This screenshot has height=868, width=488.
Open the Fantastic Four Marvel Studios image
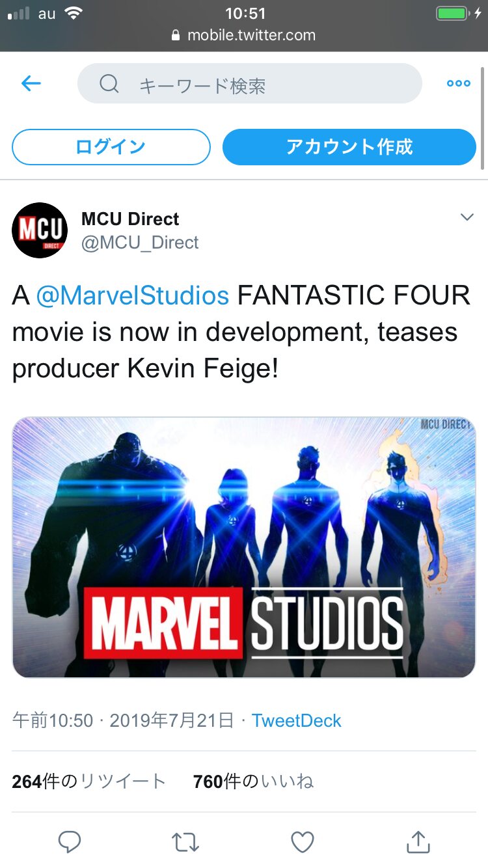244,547
